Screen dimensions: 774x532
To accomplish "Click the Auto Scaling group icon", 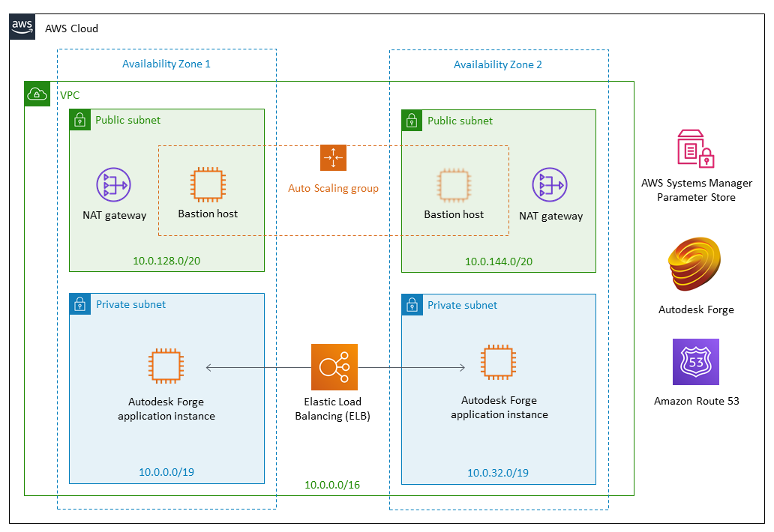I will pyautogui.click(x=333, y=158).
